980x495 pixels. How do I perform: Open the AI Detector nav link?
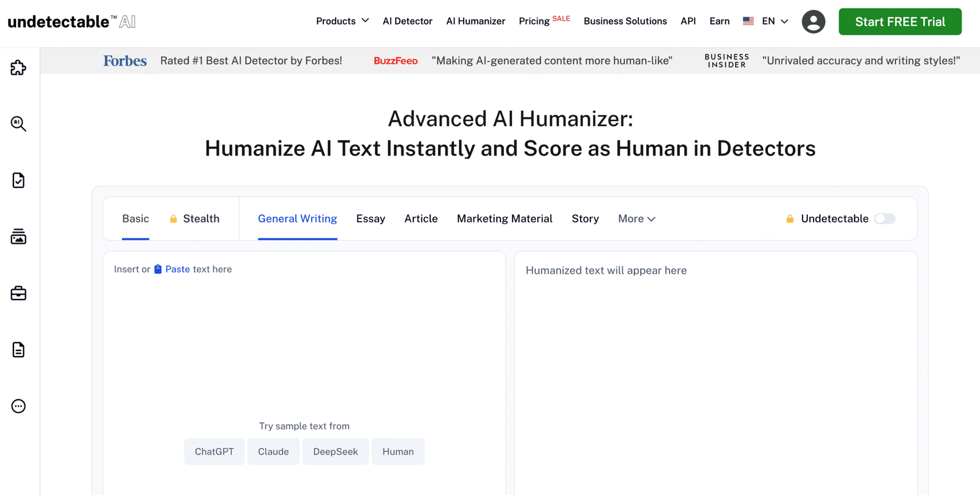point(407,21)
